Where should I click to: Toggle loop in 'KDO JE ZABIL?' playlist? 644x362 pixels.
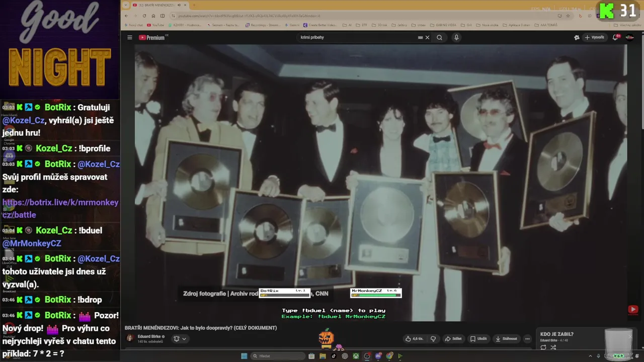click(543, 347)
